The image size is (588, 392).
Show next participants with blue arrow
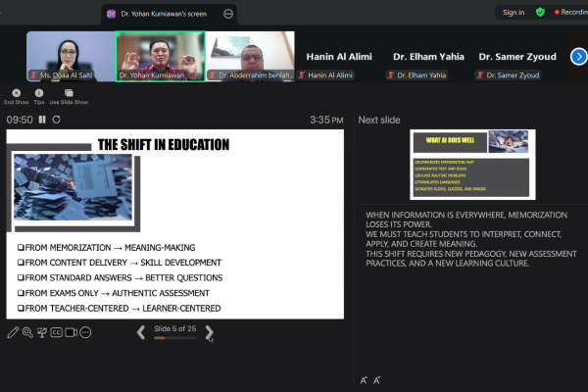tap(578, 57)
